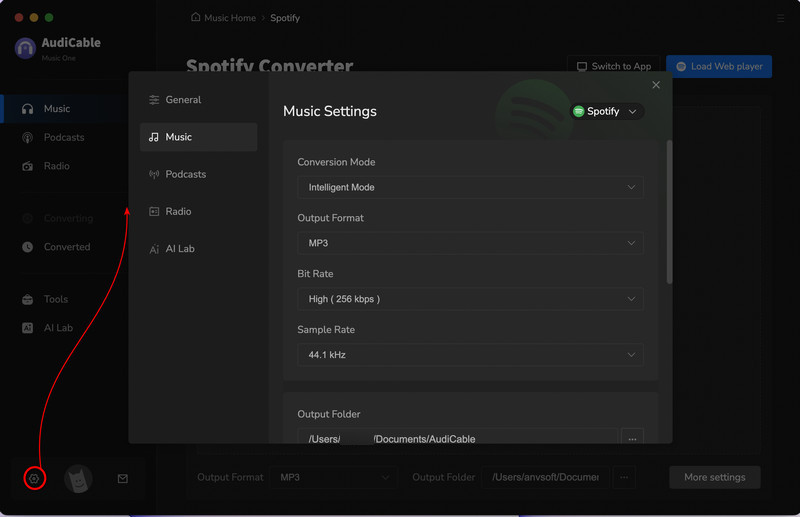Click the Radio icon in main sidebar
The height and width of the screenshot is (517, 800).
pos(28,166)
